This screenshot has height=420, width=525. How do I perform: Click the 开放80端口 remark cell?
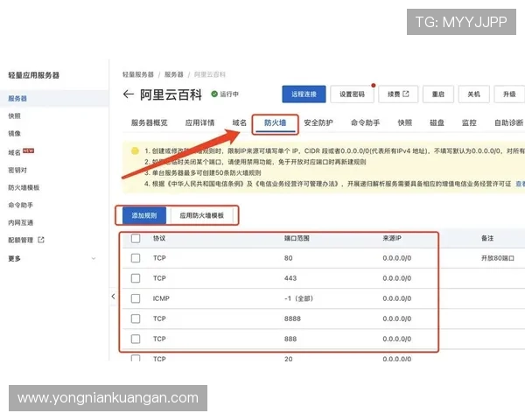click(498, 258)
